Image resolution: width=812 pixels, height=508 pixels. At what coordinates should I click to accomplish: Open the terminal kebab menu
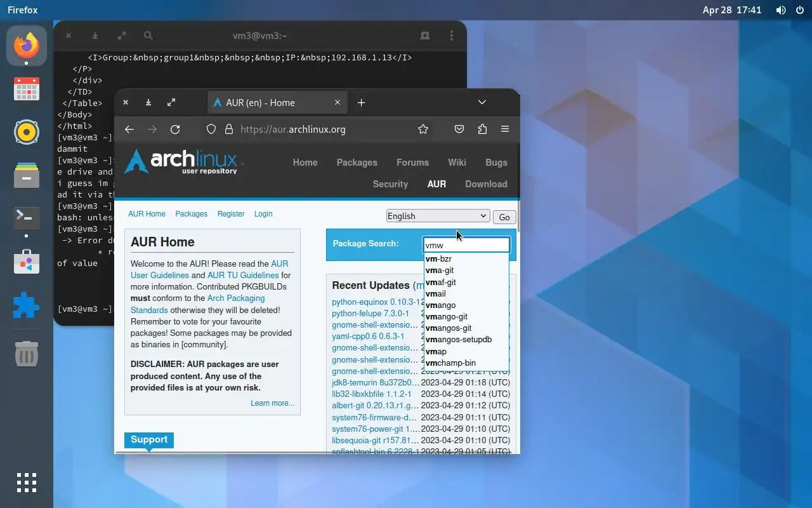point(451,36)
